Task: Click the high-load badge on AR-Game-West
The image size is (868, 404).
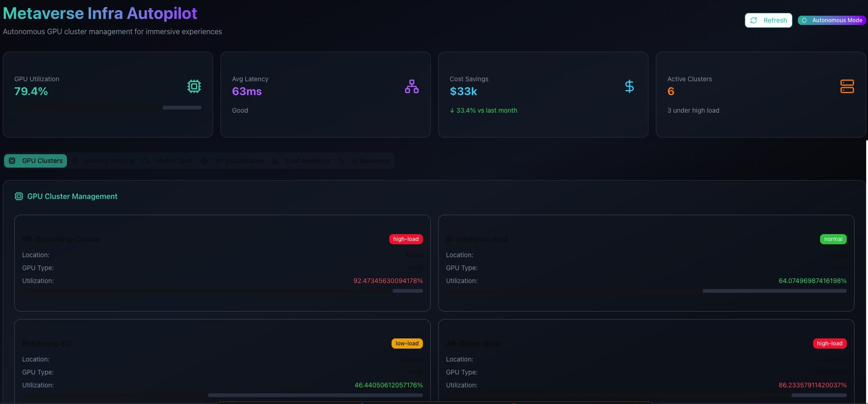Action: click(x=830, y=344)
